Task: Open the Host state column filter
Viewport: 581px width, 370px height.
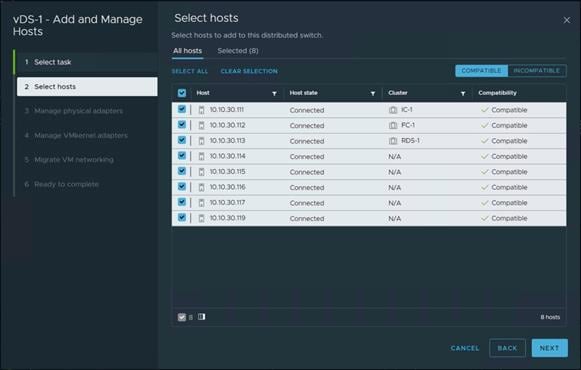Action: coord(373,93)
